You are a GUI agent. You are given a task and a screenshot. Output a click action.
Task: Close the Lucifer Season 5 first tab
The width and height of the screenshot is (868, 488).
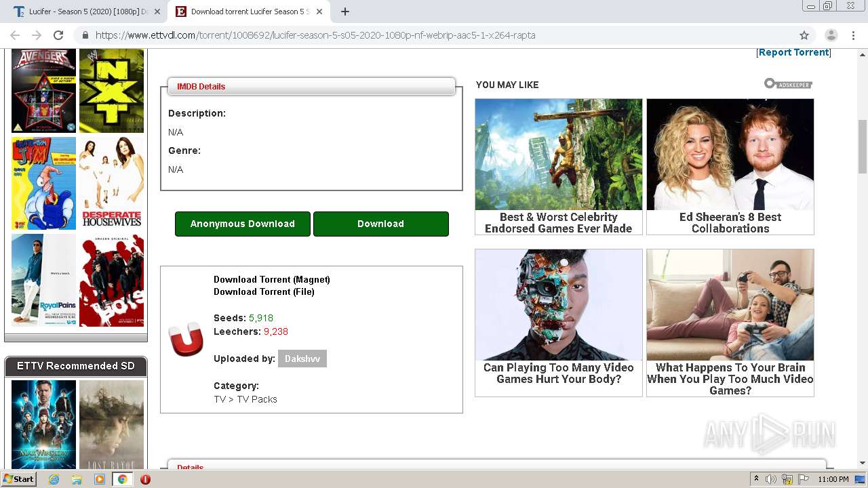[157, 12]
